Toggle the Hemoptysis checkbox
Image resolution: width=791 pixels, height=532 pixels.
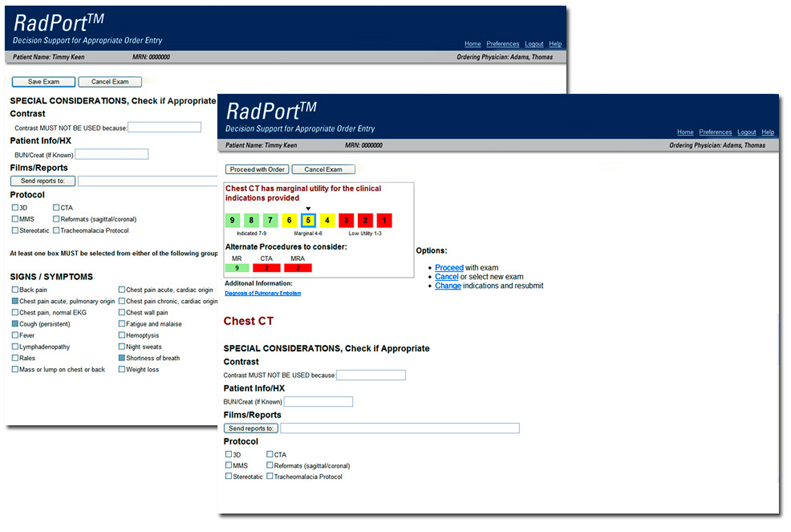122,335
